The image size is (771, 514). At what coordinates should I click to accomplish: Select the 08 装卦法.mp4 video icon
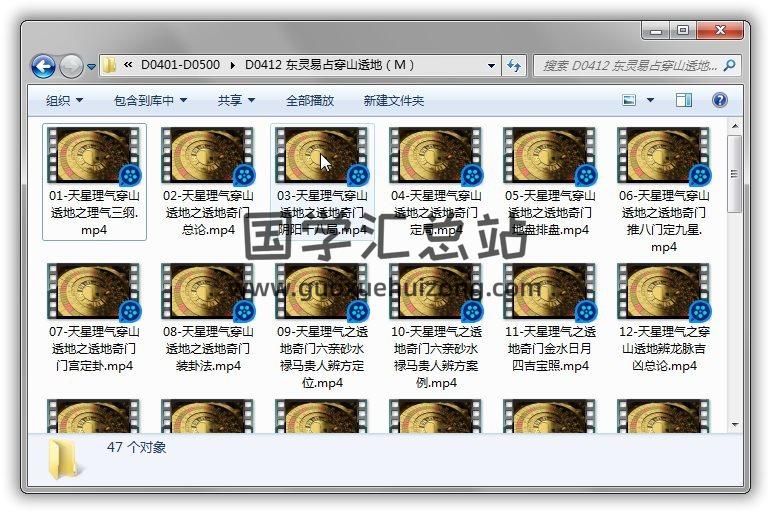tap(208, 292)
